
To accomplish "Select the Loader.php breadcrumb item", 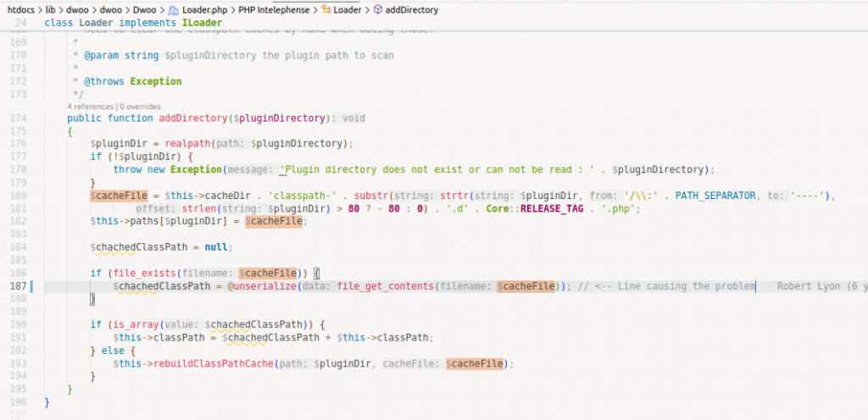I will pos(202,10).
